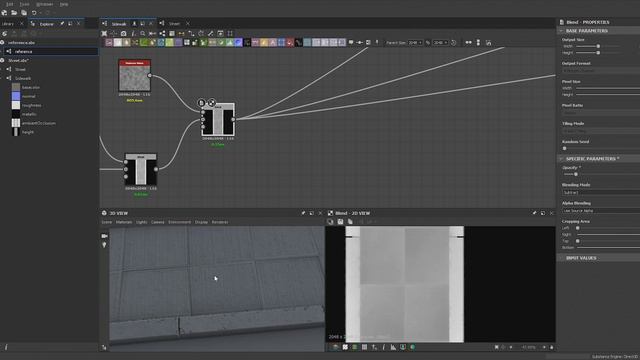Open the Environment menu in 3D view

[x=180, y=222]
